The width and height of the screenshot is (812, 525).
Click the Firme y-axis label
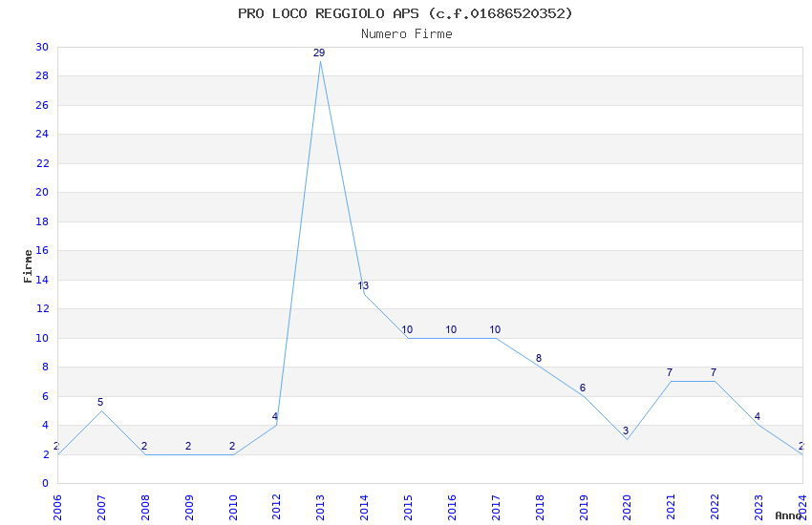28,266
